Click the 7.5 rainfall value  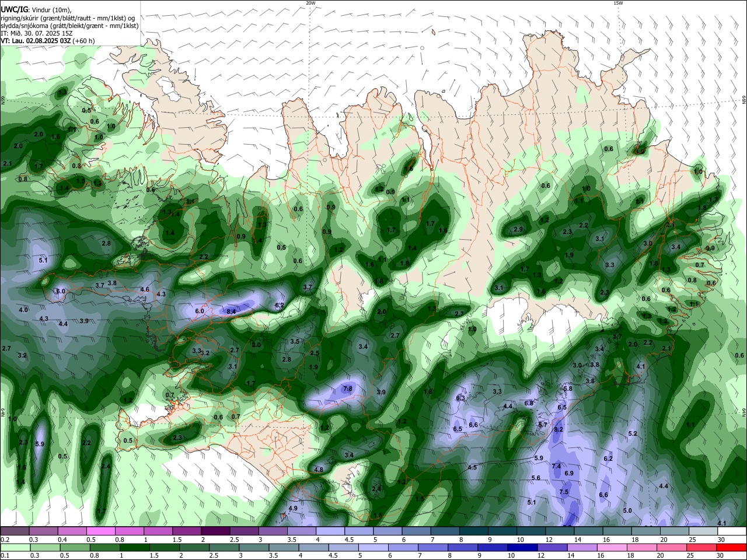pyautogui.click(x=564, y=492)
